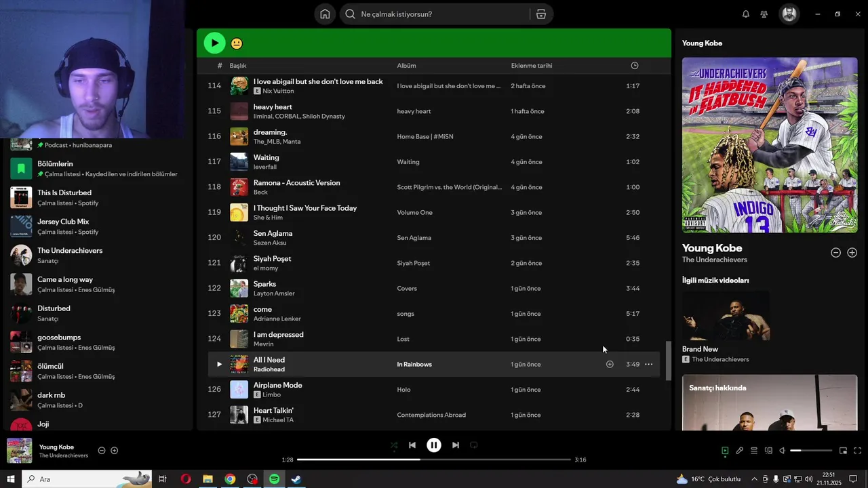Click the tracklist vertical scrollbar
Screen dimensions: 868x488
[668, 361]
